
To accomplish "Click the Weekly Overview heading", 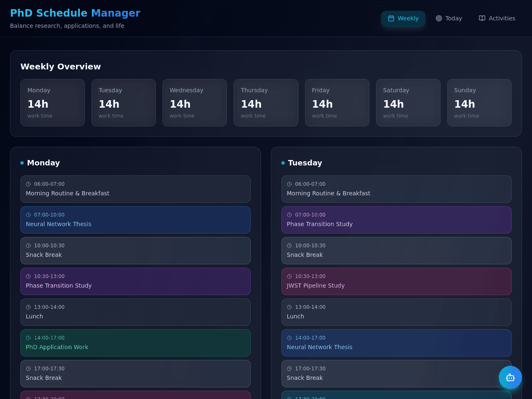I will pos(61,66).
